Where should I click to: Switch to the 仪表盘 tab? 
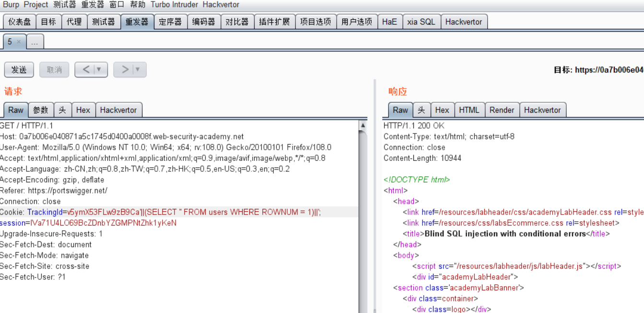(20, 22)
